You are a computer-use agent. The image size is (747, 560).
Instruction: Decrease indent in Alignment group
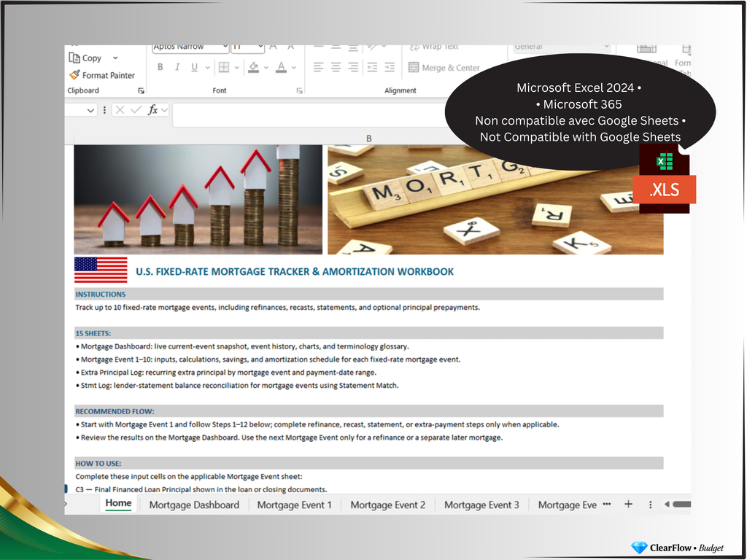point(372,67)
